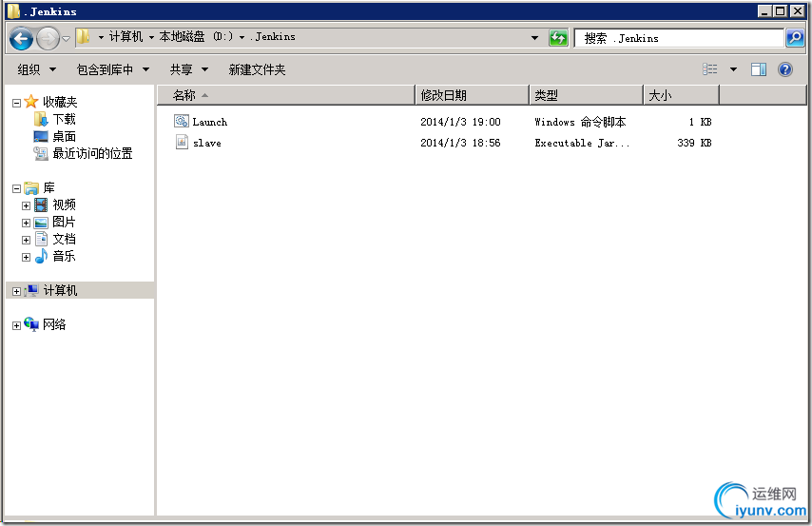Expand the 音乐 library node
This screenshot has height=526, width=812.
pos(26,257)
